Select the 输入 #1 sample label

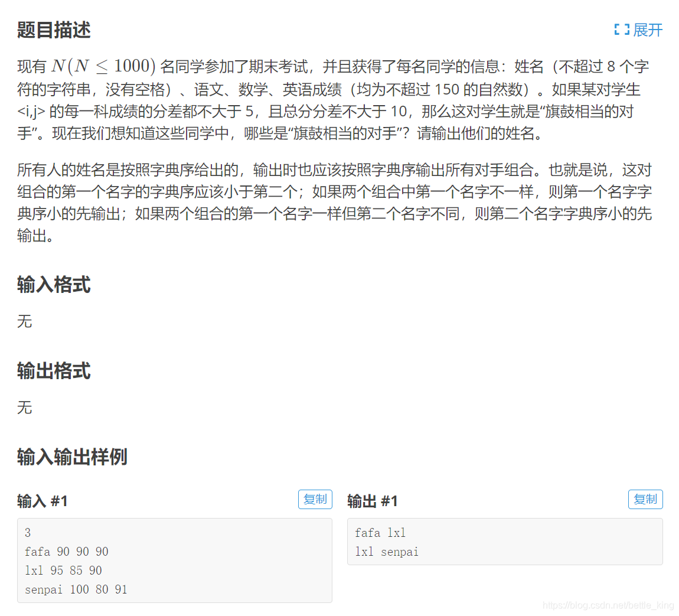tap(42, 500)
